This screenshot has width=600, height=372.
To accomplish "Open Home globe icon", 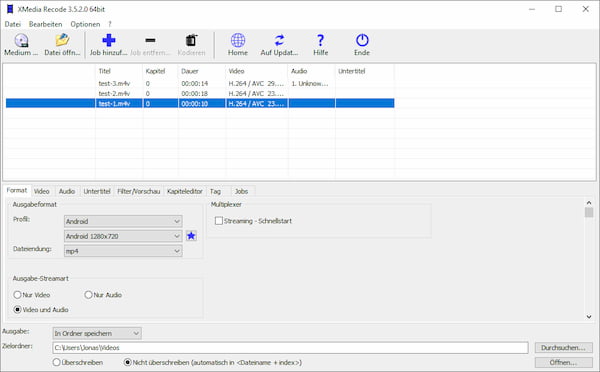I will pyautogui.click(x=238, y=40).
